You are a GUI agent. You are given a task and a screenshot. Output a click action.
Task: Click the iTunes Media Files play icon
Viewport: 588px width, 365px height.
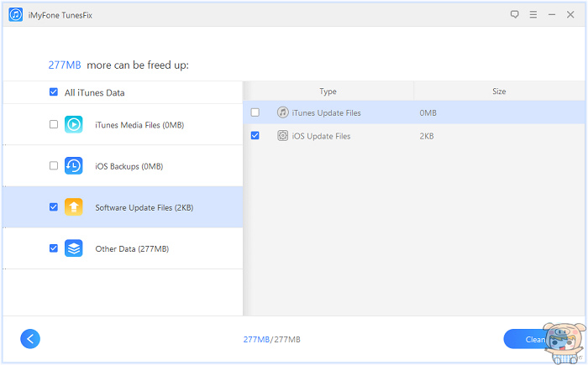point(74,124)
